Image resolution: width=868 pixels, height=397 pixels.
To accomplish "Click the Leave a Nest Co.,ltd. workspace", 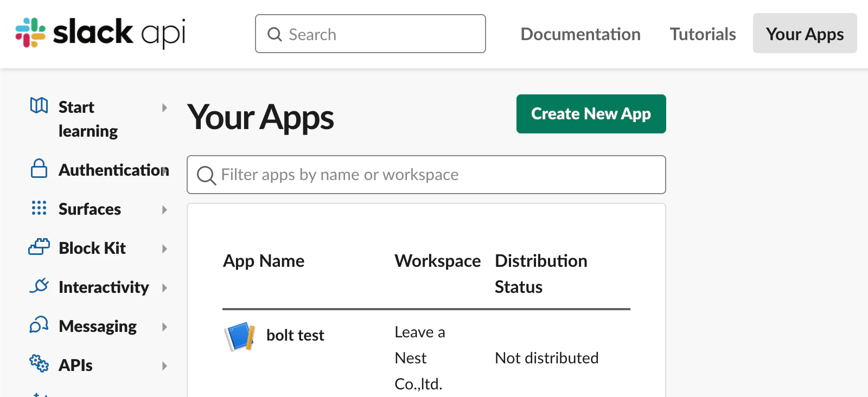I will click(x=420, y=358).
